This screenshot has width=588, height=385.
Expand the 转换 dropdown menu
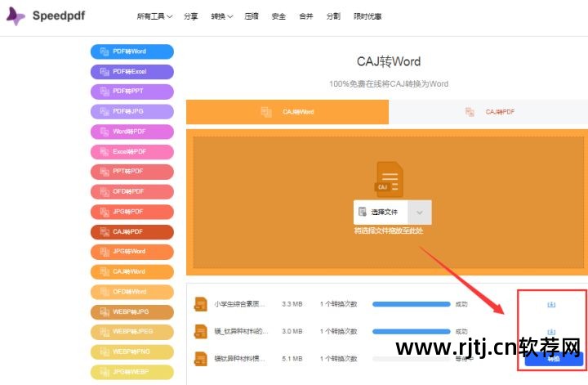(x=221, y=16)
